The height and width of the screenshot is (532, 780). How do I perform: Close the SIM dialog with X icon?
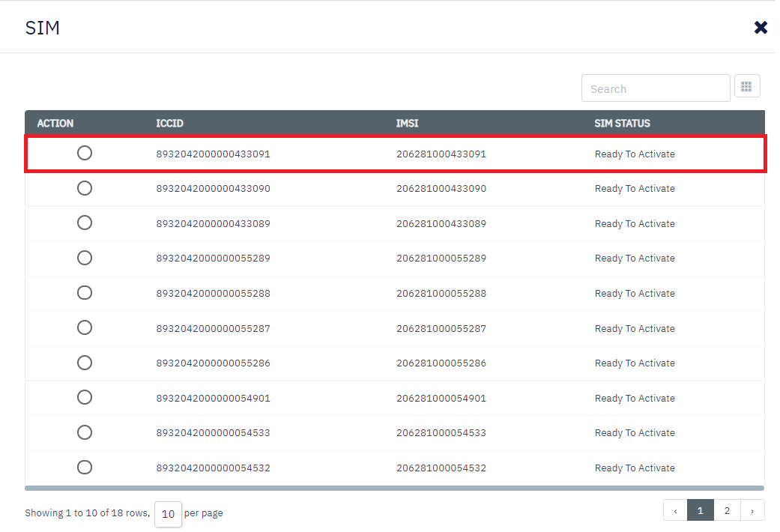pyautogui.click(x=761, y=28)
